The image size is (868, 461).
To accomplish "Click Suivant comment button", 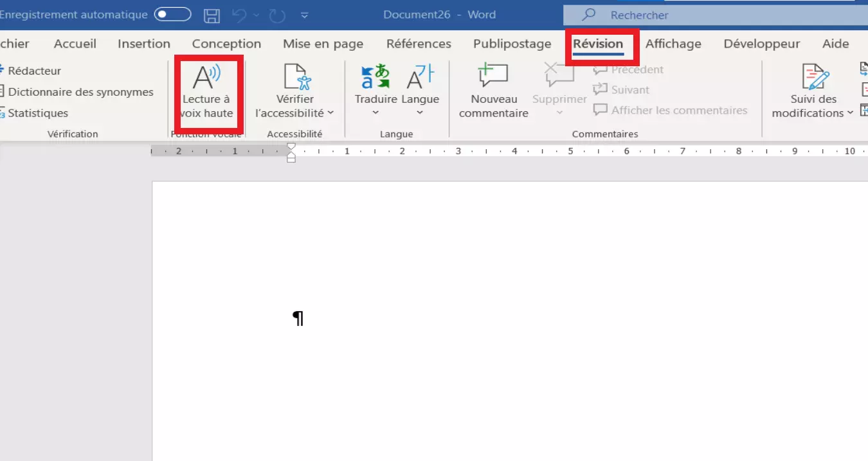I will (x=621, y=90).
